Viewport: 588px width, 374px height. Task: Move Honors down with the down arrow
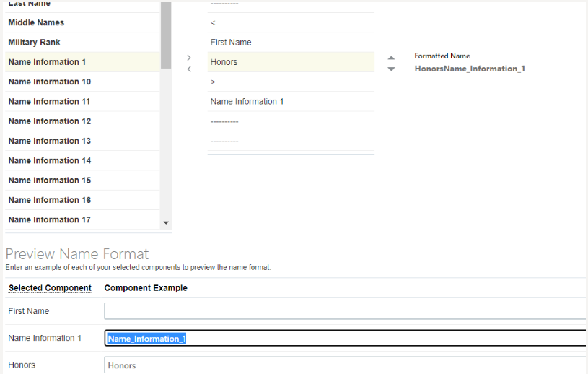click(391, 69)
